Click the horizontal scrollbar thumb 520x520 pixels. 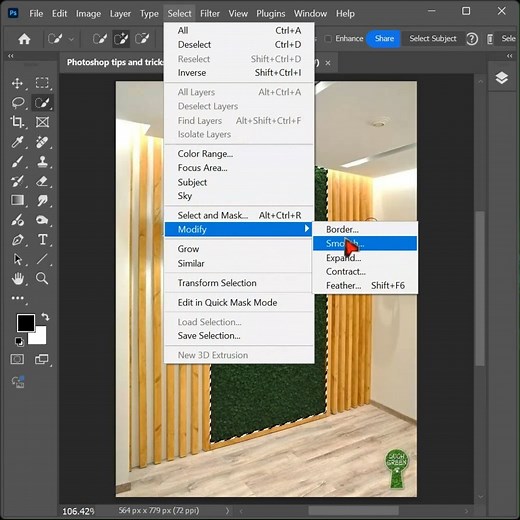pyautogui.click(x=353, y=510)
